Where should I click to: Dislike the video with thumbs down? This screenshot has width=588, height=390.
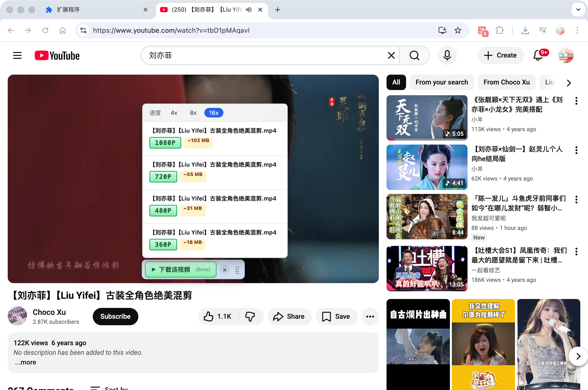click(x=250, y=316)
